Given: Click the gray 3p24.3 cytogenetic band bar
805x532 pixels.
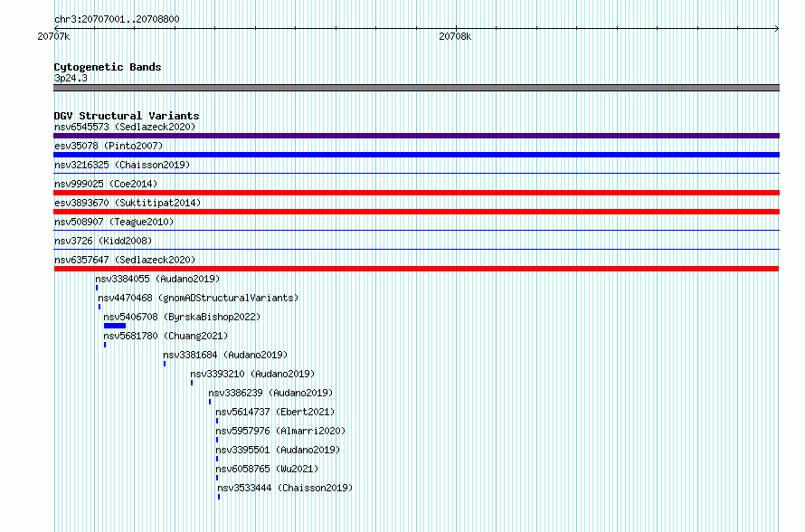Looking at the screenshot, I should point(416,88).
